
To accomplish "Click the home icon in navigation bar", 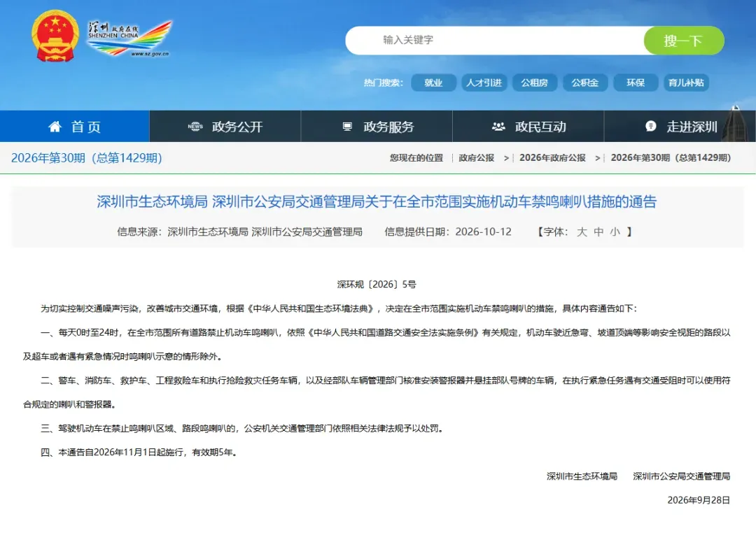I will tap(55, 127).
